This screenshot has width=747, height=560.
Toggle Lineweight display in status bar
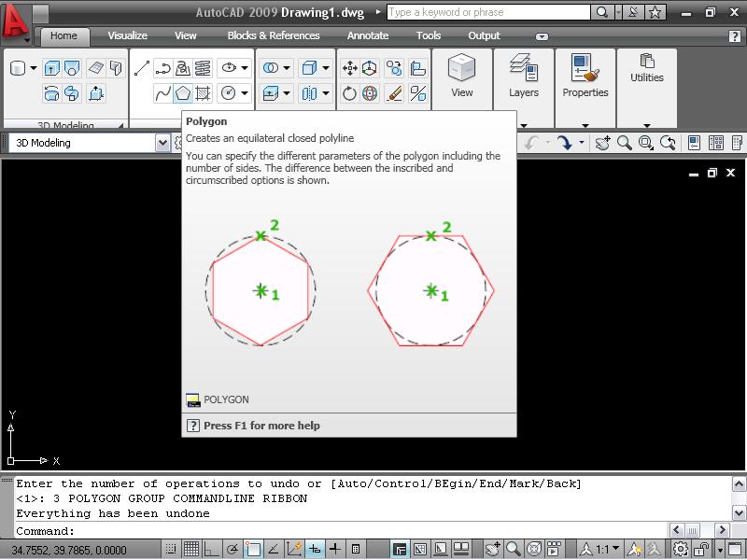[x=335, y=550]
